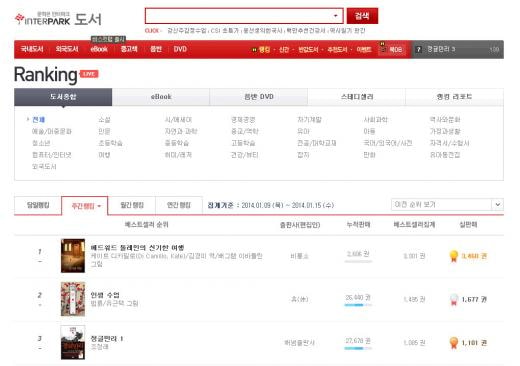Open 음반 in red navigation bar

(x=156, y=49)
